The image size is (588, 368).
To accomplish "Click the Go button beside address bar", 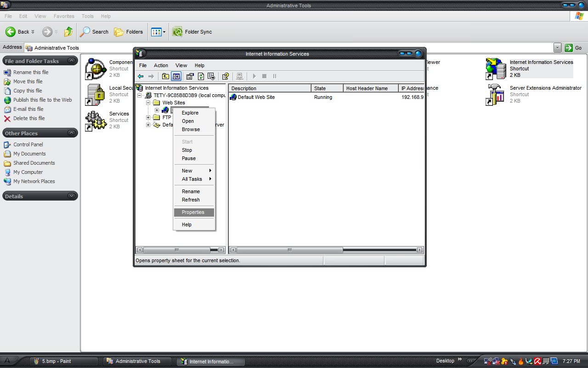I will (574, 47).
